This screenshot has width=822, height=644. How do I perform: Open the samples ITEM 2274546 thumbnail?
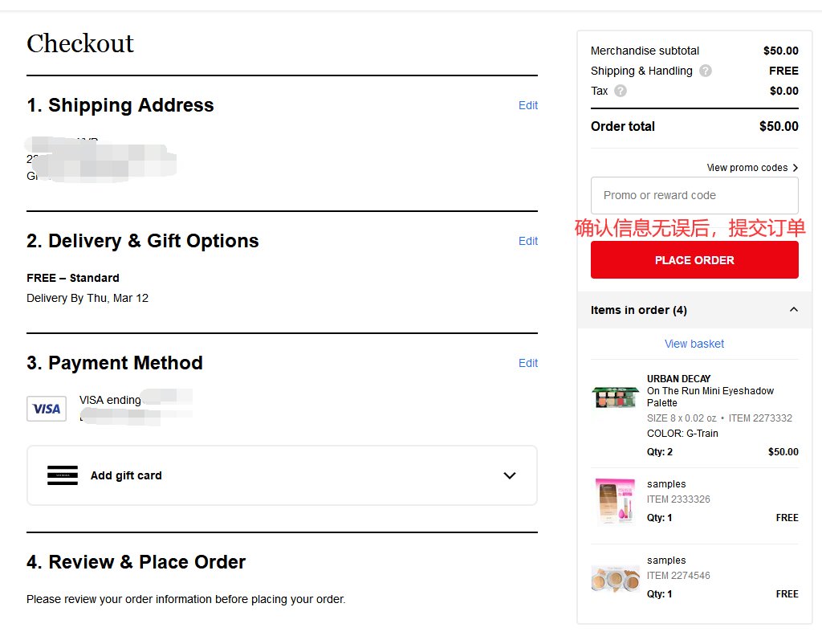coord(616,578)
